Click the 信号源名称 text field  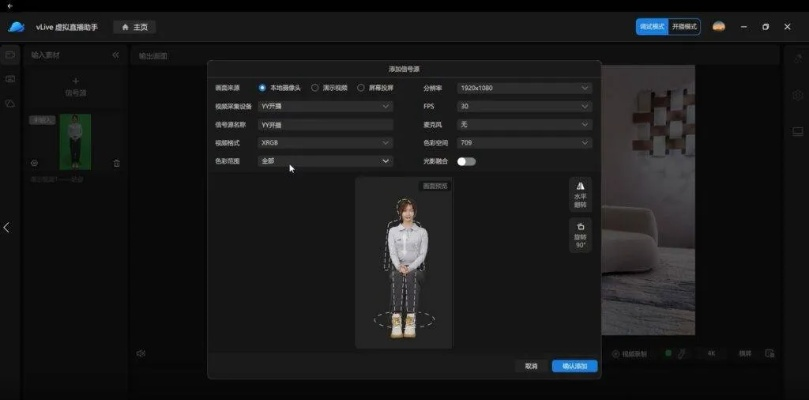tap(324, 125)
